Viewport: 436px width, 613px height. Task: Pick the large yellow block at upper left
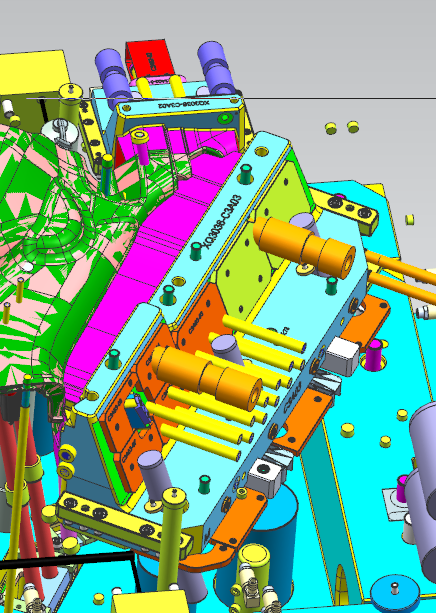[33, 75]
